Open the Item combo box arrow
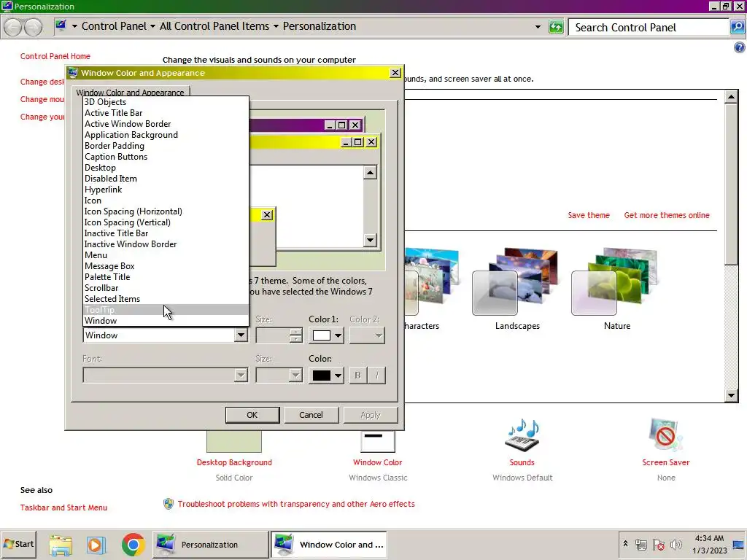Viewport: 747px width, 560px height. 241,335
